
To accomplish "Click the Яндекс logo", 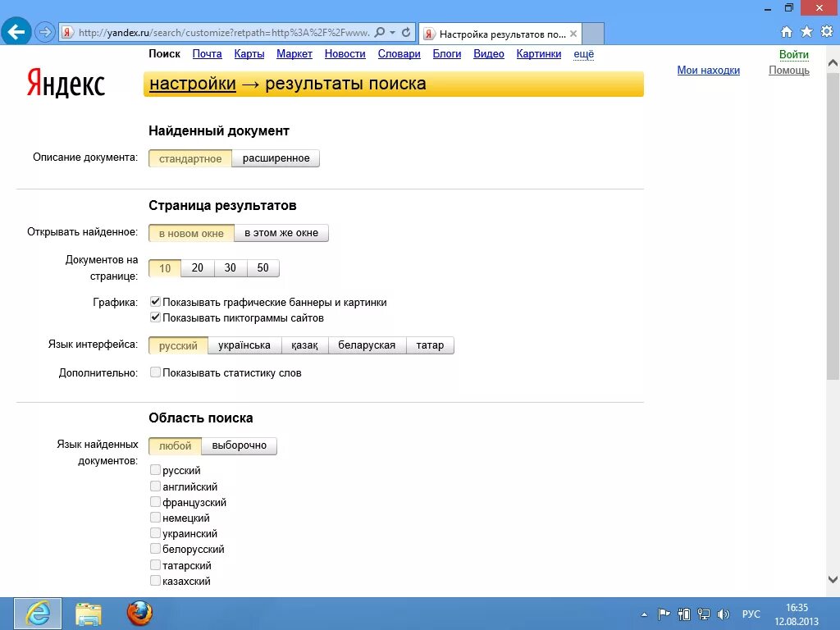I will point(66,83).
